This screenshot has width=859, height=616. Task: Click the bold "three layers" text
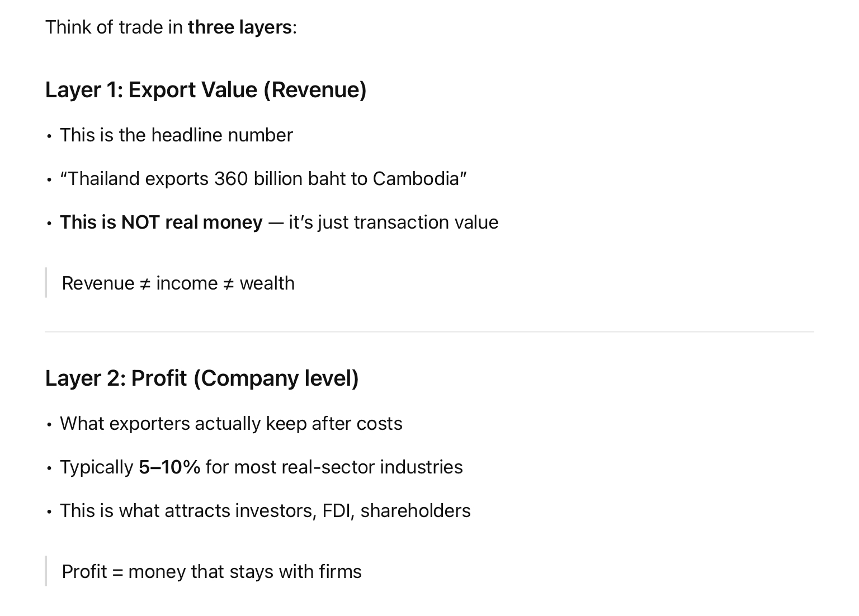[x=239, y=27]
